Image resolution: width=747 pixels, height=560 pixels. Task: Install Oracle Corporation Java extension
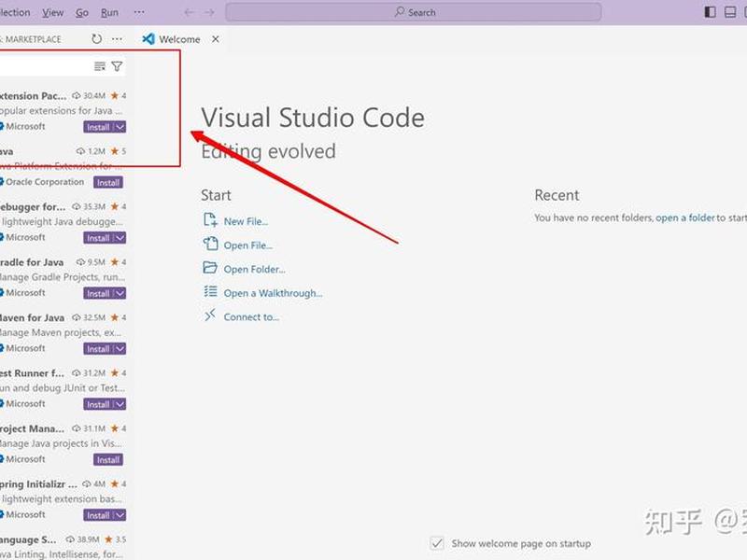coord(108,182)
